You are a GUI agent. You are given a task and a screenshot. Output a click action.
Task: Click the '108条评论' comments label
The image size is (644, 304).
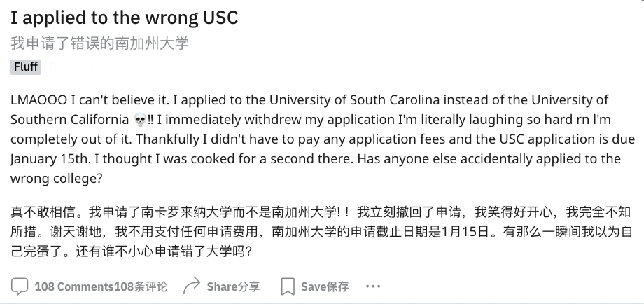pos(141,286)
